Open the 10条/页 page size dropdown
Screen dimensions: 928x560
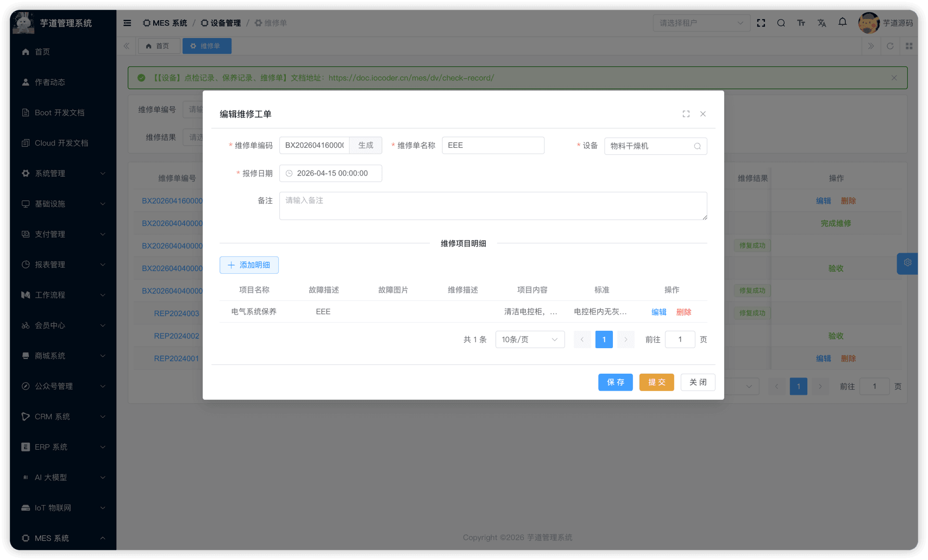[x=530, y=339]
